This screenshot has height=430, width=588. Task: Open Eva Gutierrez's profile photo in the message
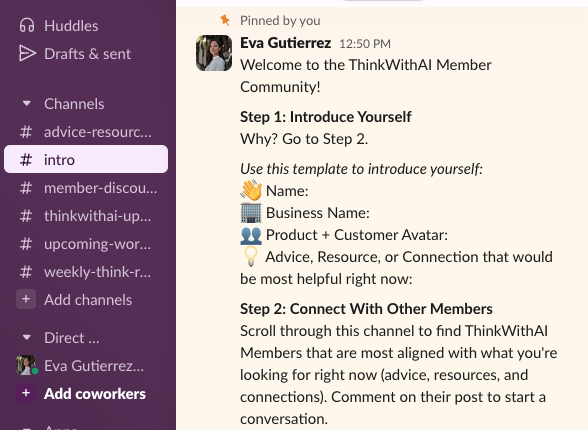click(214, 53)
